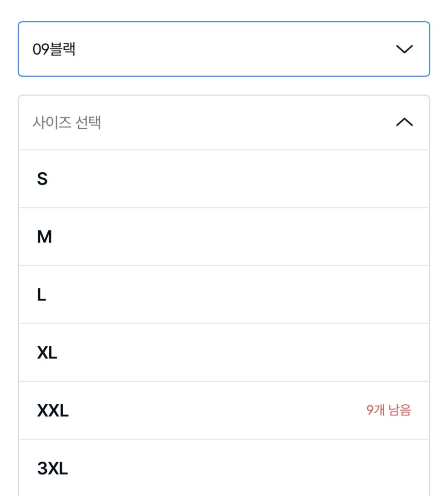Tap the bold S letter label
Viewport: 448px width, 496px height.
point(42,179)
